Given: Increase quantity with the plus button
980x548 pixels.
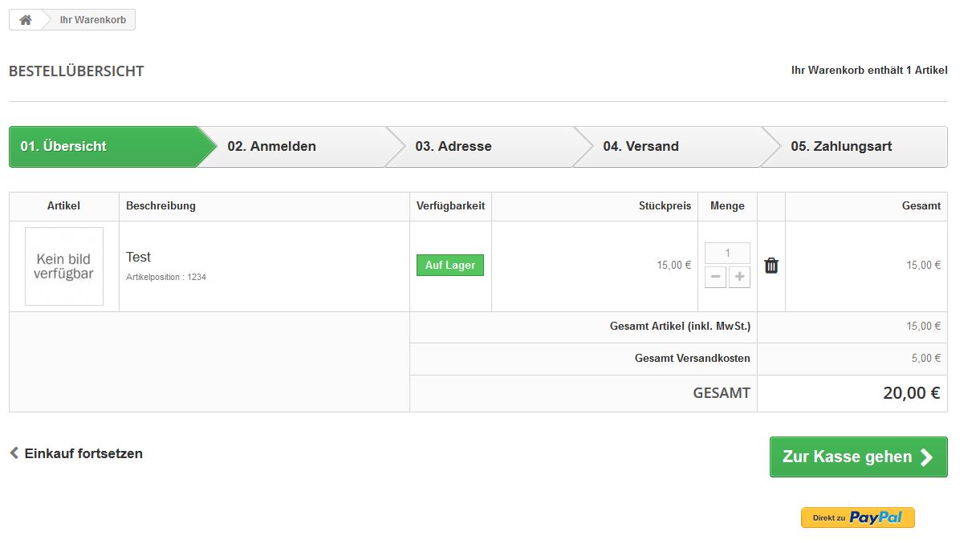Looking at the screenshot, I should pyautogui.click(x=739, y=278).
